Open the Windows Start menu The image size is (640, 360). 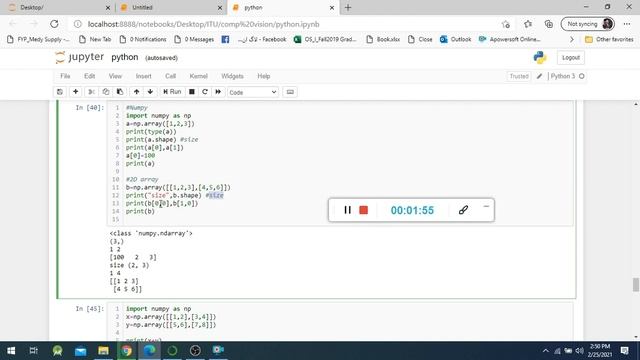tap(11, 350)
